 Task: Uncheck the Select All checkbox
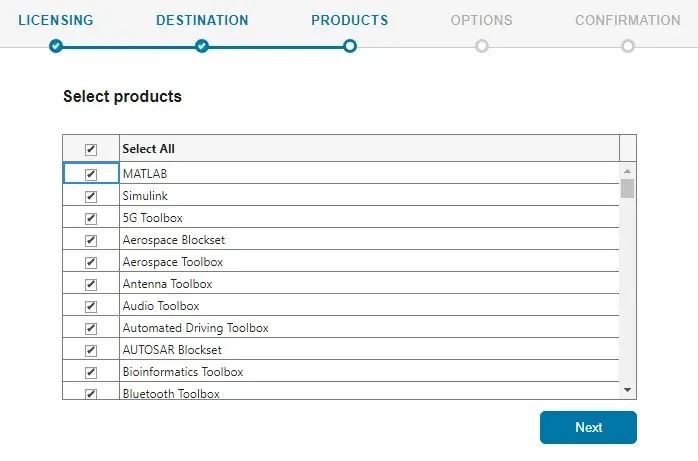click(x=91, y=150)
